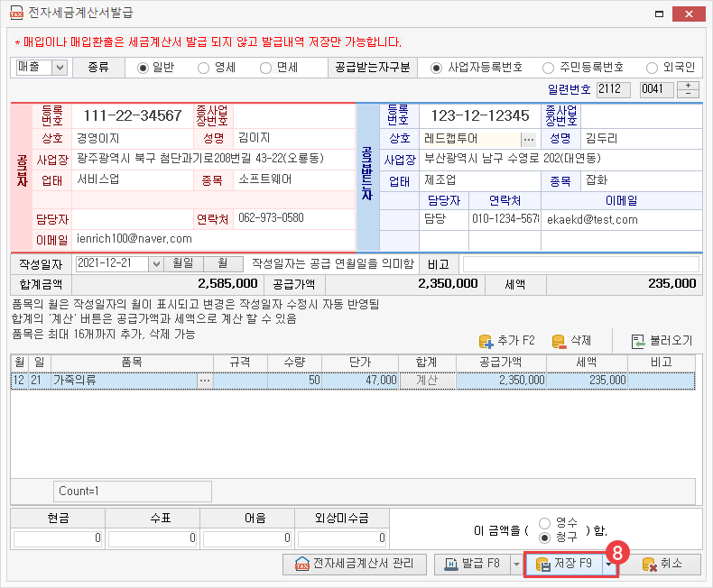
Task: Click the 어음 amount field
Action: 247,538
